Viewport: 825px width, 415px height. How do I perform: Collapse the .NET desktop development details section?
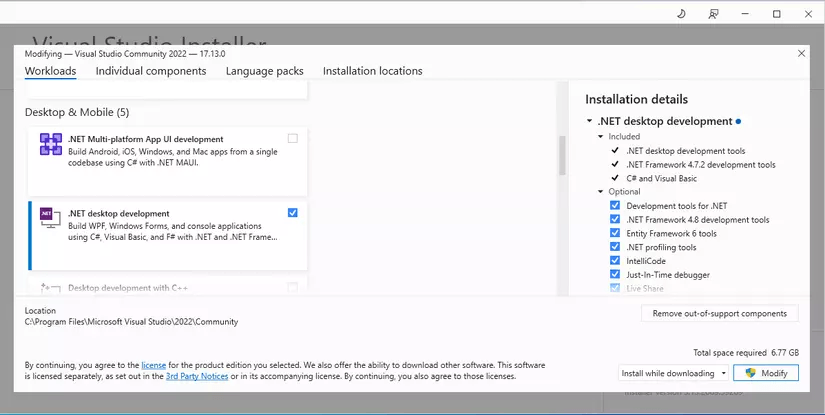coord(590,122)
